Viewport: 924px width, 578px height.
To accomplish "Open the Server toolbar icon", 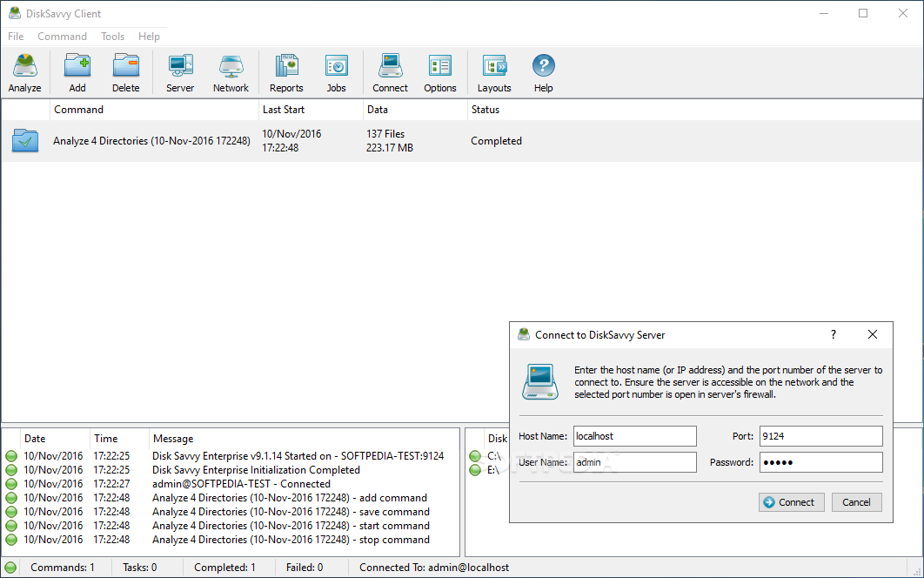I will 180,72.
